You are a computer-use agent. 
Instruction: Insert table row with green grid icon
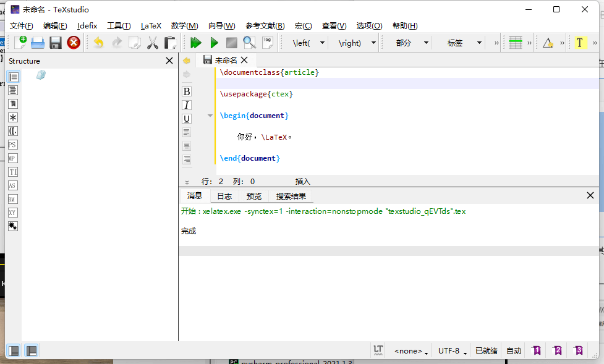(x=516, y=43)
